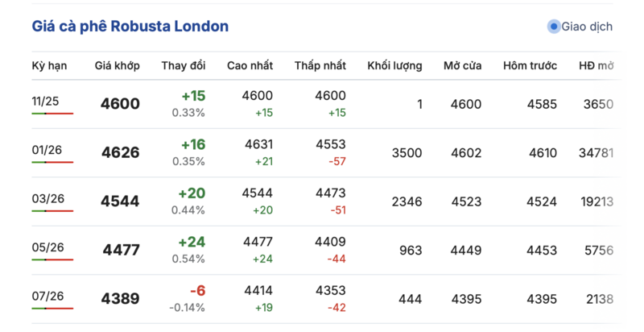Click the 01/26 contract range bar
The height and width of the screenshot is (332, 644).
pos(52,162)
